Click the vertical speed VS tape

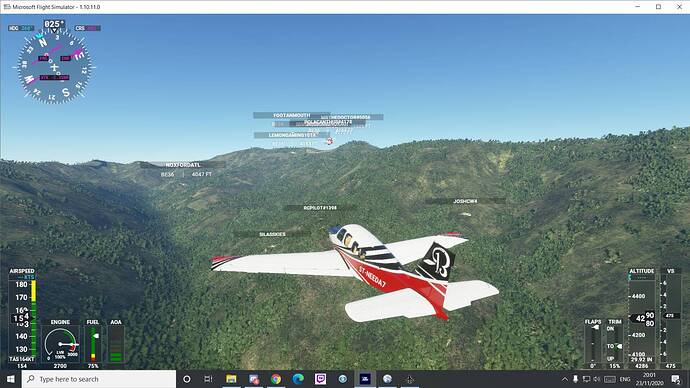point(670,319)
